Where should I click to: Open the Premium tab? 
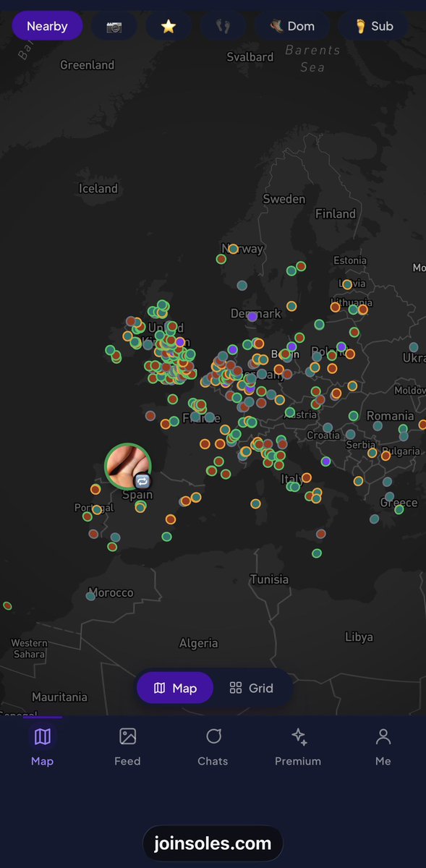pos(298,746)
